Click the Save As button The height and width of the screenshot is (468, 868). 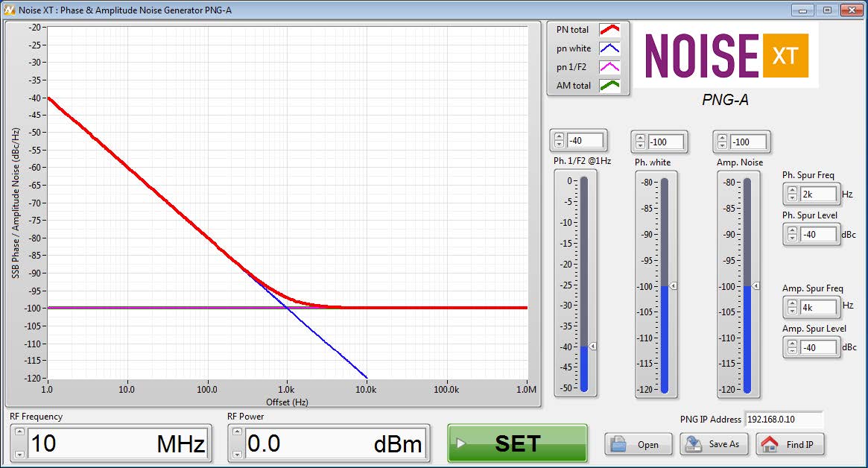[x=713, y=444]
